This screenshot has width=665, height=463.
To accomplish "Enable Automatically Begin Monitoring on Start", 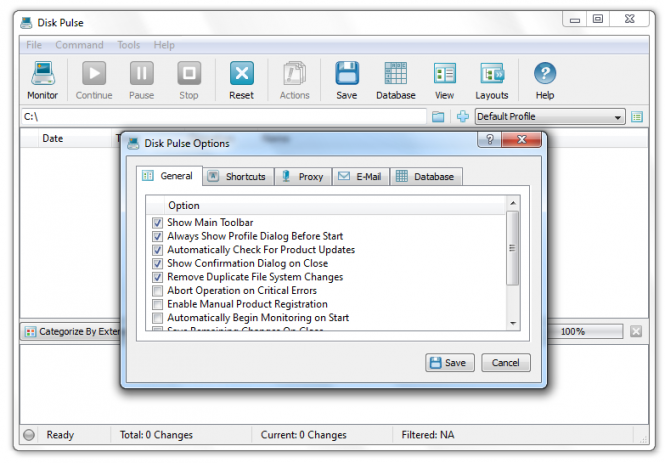I will 157,318.
